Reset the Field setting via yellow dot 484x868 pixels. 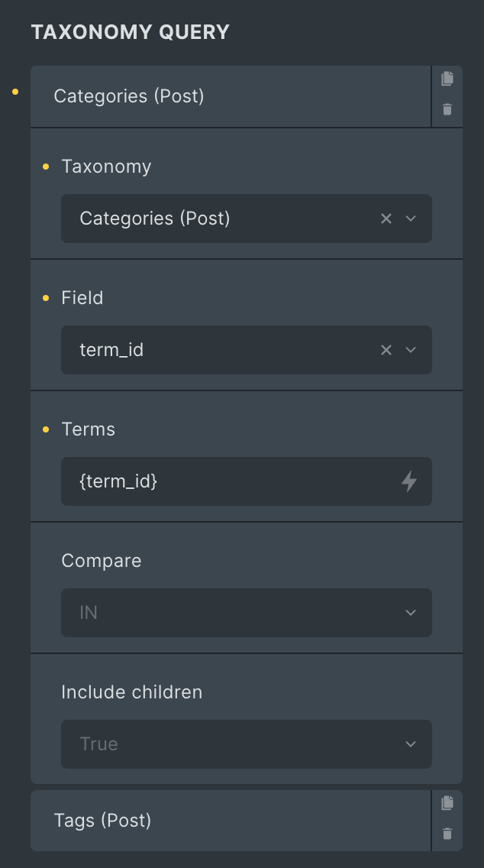tap(46, 298)
